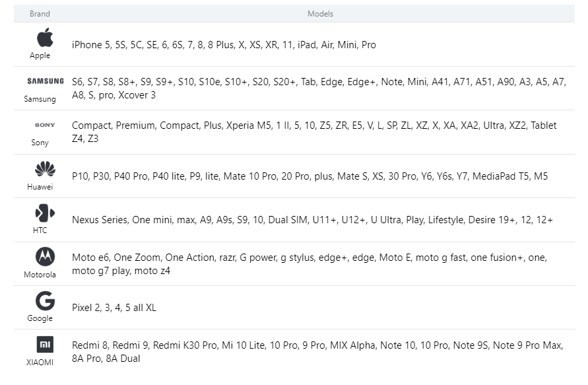Click the iPhone models list text
This screenshot has height=385, width=588.
click(x=224, y=45)
